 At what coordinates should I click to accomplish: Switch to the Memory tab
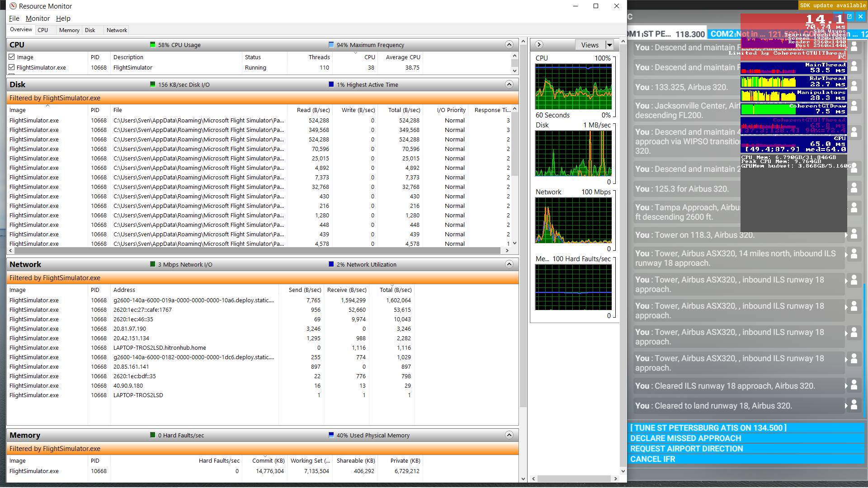[x=69, y=30]
